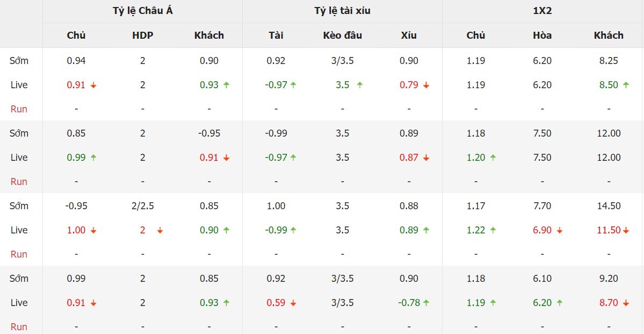Click the red down arrow beside 0.59
Image resolution: width=644 pixels, height=334 pixels.
point(293,303)
